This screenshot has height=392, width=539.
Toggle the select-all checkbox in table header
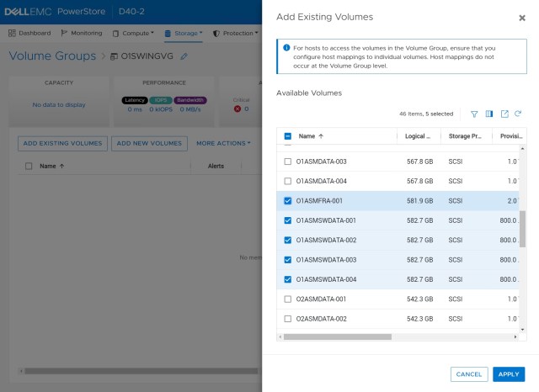point(288,135)
